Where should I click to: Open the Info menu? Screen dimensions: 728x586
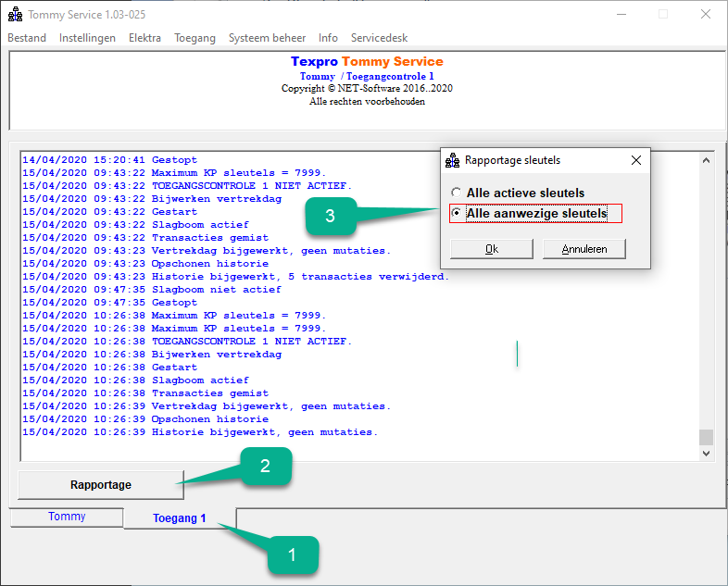328,38
